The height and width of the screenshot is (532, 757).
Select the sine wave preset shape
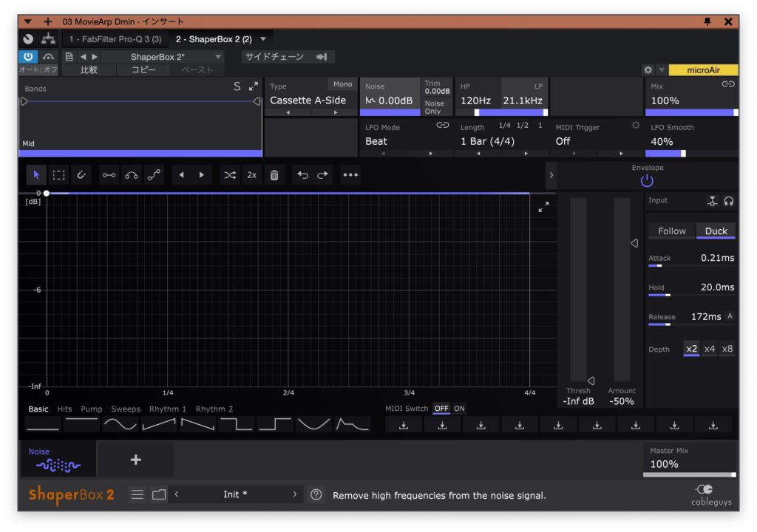[120, 424]
